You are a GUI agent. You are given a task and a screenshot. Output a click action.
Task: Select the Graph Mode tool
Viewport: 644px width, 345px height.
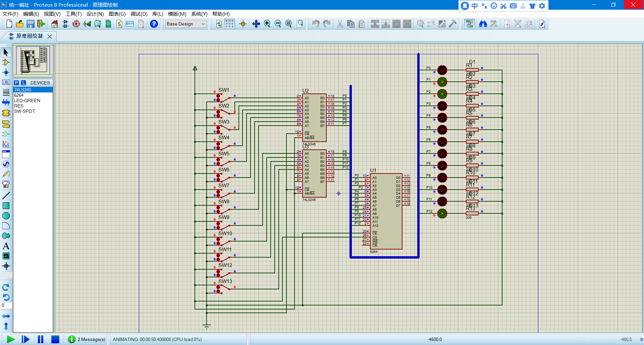[x=6, y=144]
